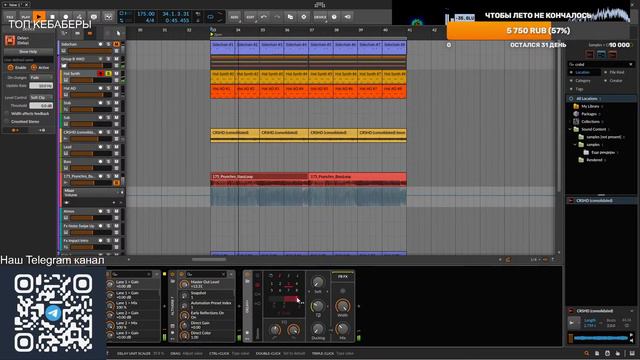Click the orange clip launcher view icon

coord(90,33)
